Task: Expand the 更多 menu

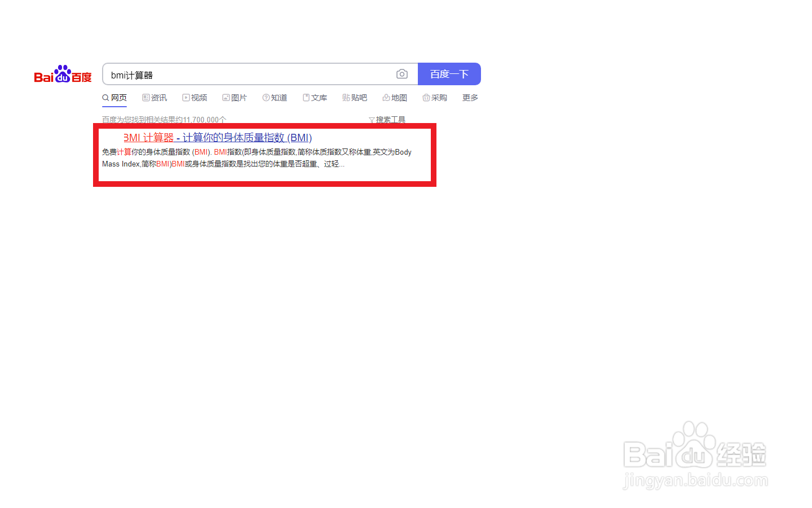Action: 470,98
